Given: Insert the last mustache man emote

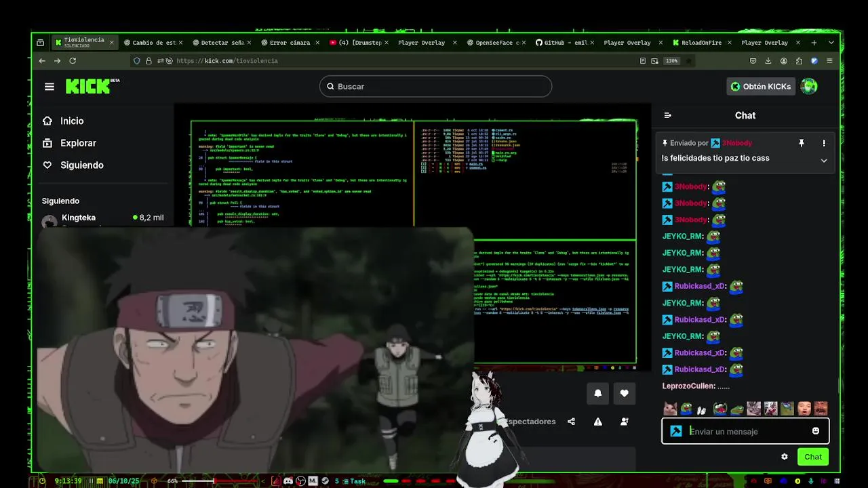Looking at the screenshot, I should pos(821,409).
